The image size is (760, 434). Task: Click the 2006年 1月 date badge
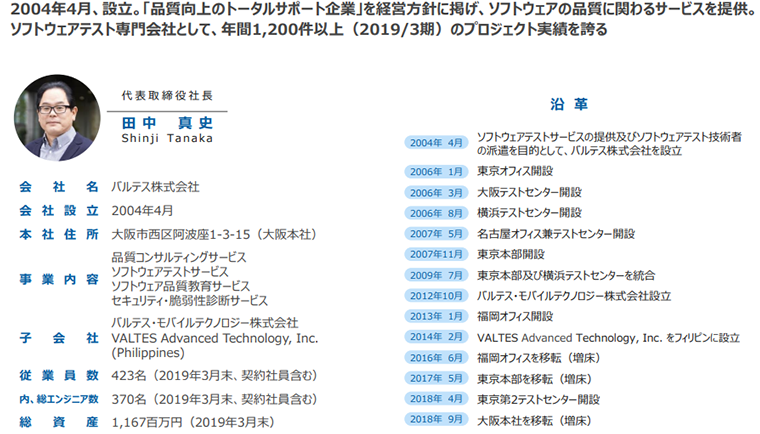pyautogui.click(x=436, y=172)
